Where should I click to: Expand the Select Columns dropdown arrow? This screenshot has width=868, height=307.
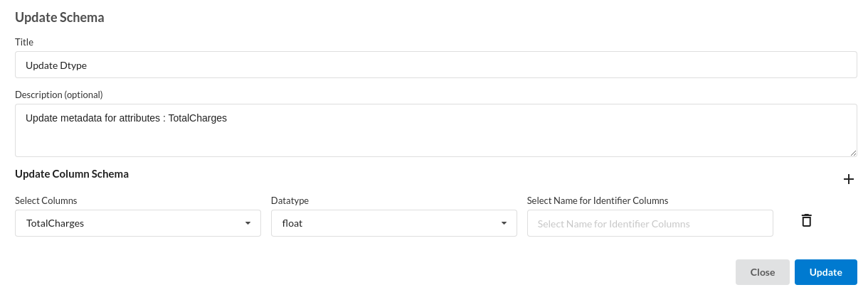click(248, 223)
